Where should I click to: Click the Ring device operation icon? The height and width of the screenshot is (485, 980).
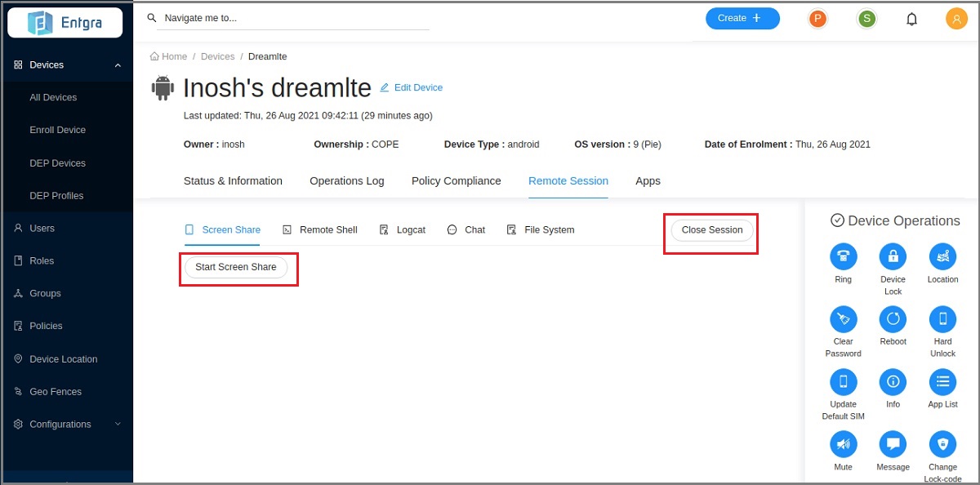point(843,256)
